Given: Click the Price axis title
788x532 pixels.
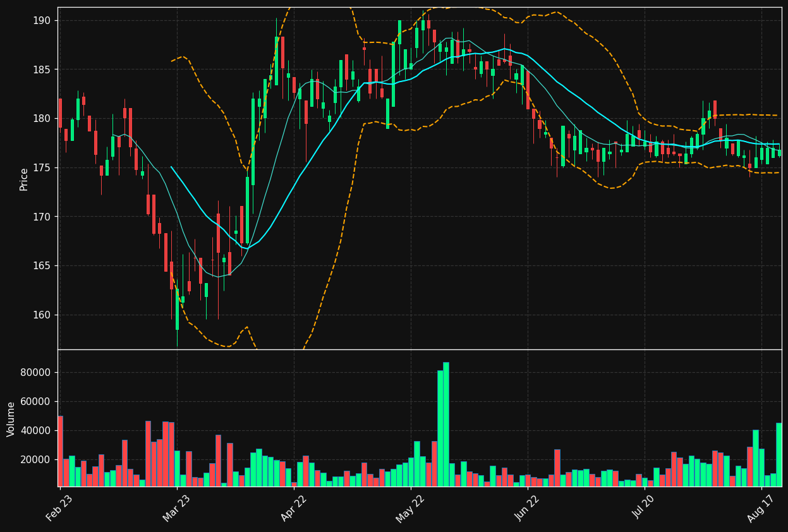Looking at the screenshot, I should click(24, 179).
